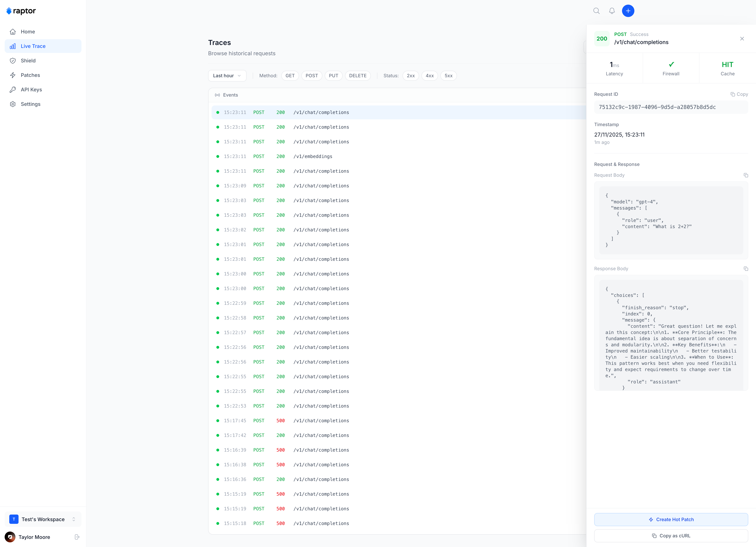Click the Create Hot Patch button
The width and height of the screenshot is (756, 547).
click(x=671, y=519)
